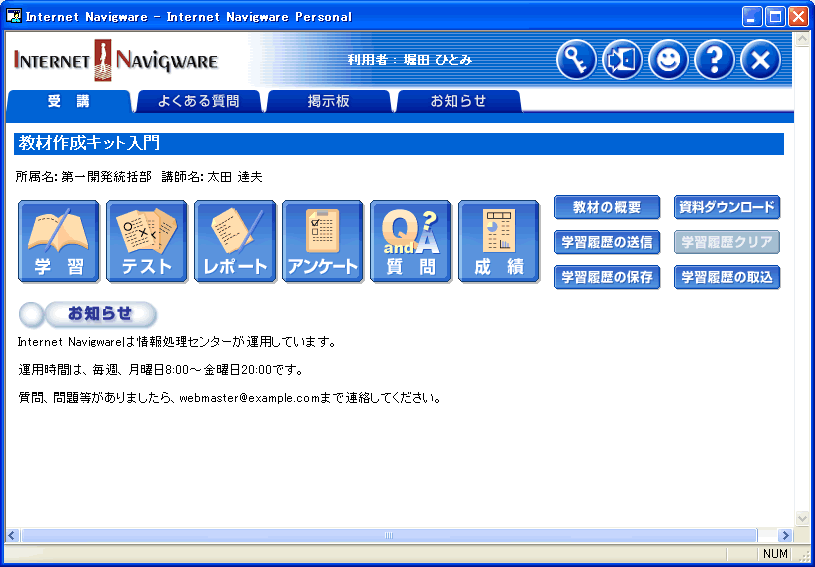Click the 学習履歴の保存 button

607,277
